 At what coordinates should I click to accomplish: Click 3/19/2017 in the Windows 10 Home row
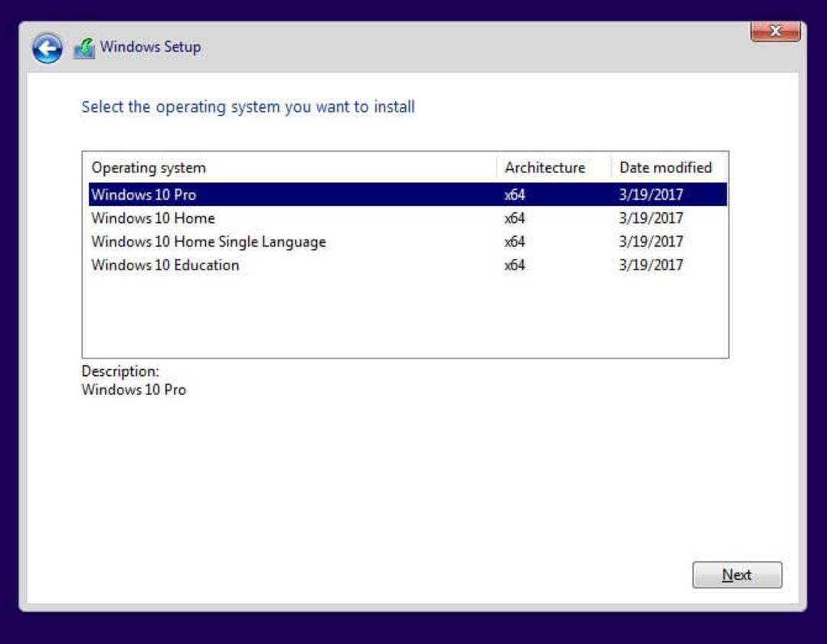tap(651, 217)
